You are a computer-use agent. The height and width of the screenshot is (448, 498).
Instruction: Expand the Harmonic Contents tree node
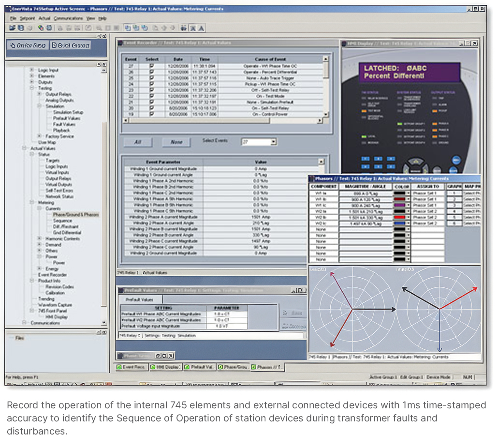click(x=39, y=239)
